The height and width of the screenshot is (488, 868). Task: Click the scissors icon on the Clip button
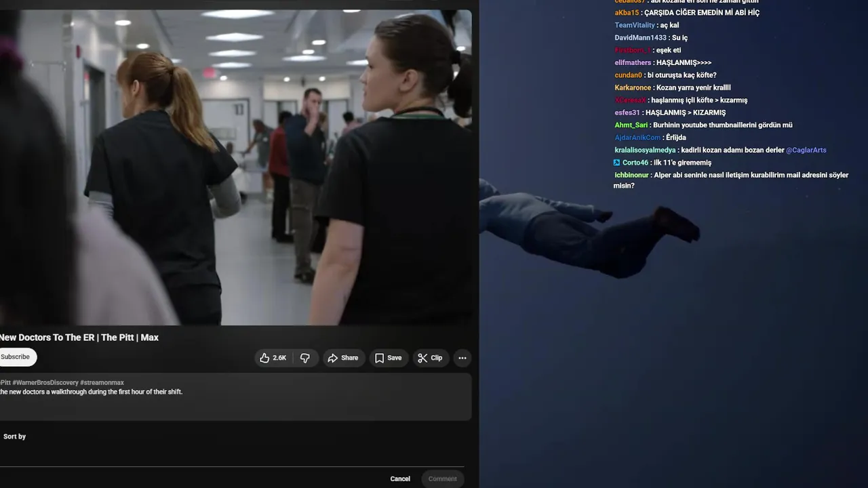422,358
